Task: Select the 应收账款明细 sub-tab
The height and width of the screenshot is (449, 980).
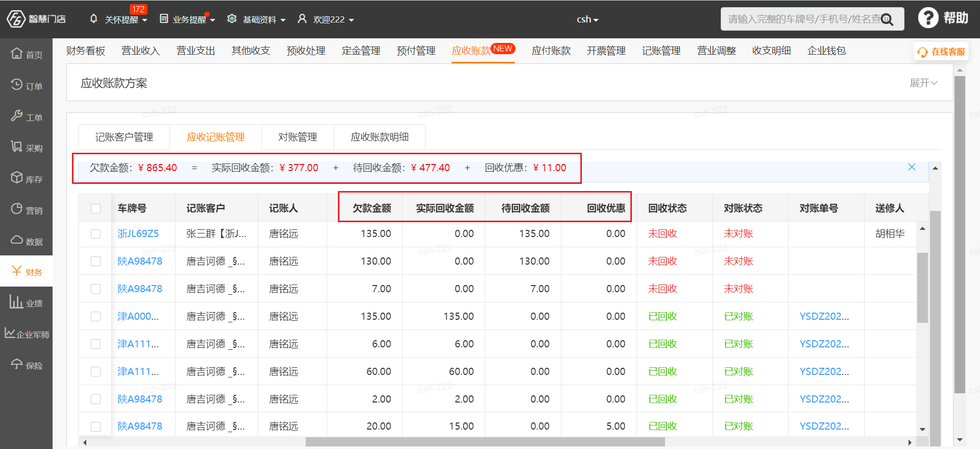Action: [380, 137]
